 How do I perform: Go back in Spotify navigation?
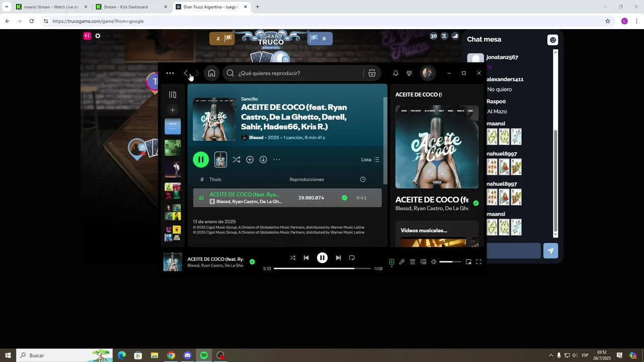point(186,73)
